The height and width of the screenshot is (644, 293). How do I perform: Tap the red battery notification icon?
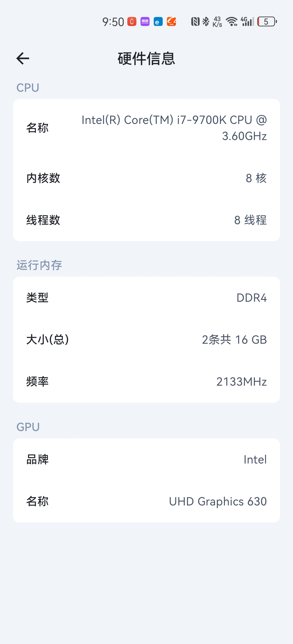pyautogui.click(x=132, y=21)
